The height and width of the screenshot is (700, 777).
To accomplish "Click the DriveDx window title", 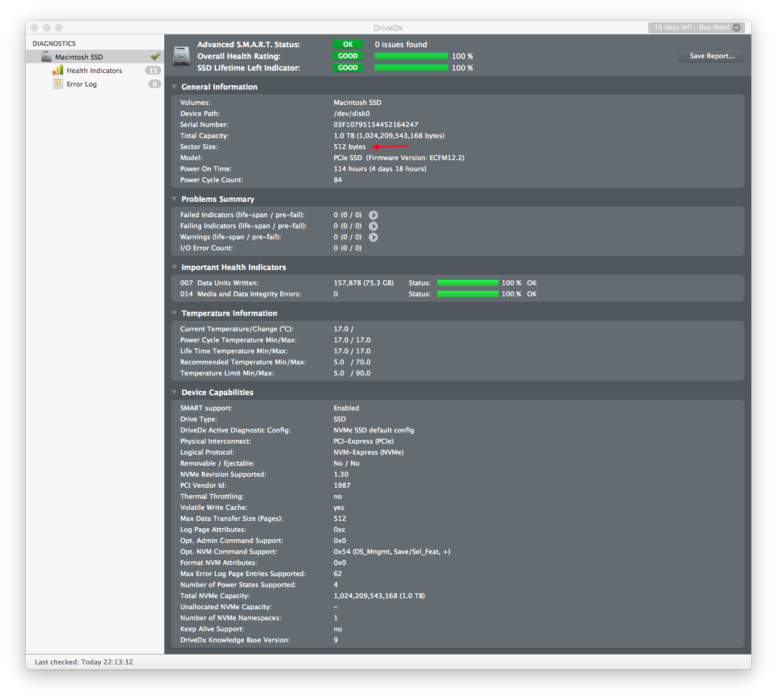I will click(x=388, y=28).
